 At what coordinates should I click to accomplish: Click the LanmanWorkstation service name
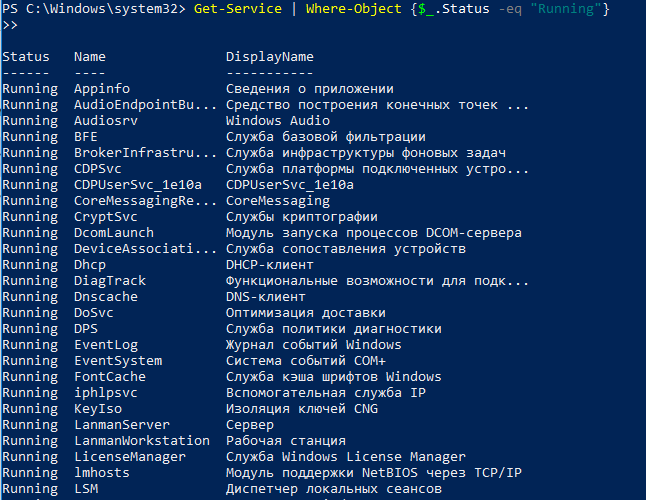[x=142, y=441]
